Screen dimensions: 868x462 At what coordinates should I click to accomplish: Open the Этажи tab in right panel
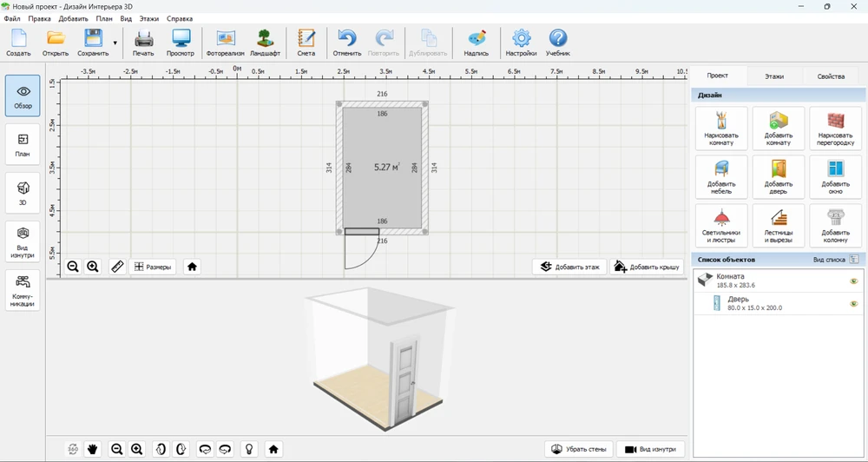click(773, 76)
